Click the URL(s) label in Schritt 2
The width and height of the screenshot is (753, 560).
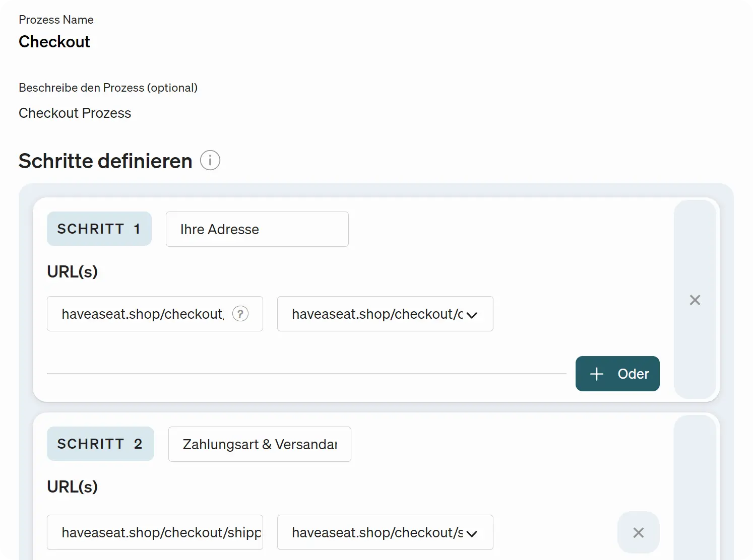click(x=72, y=486)
